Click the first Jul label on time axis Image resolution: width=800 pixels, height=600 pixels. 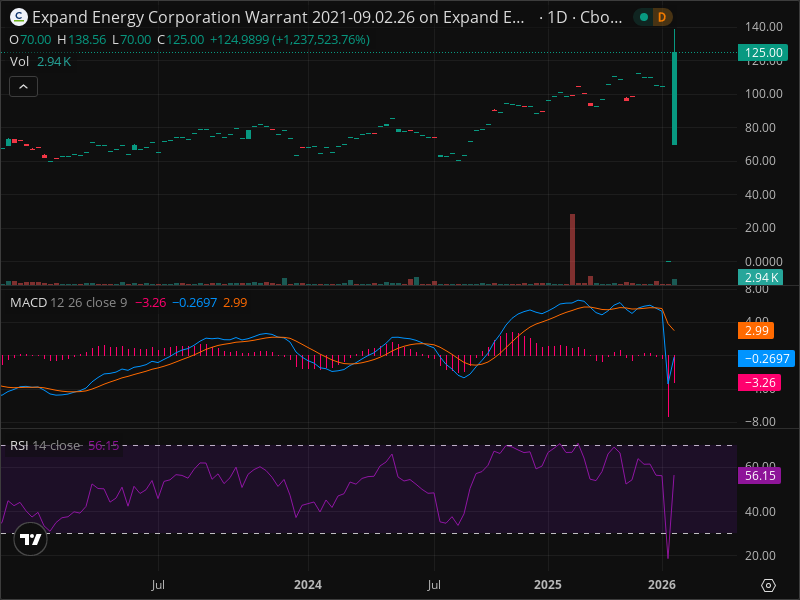[x=158, y=585]
